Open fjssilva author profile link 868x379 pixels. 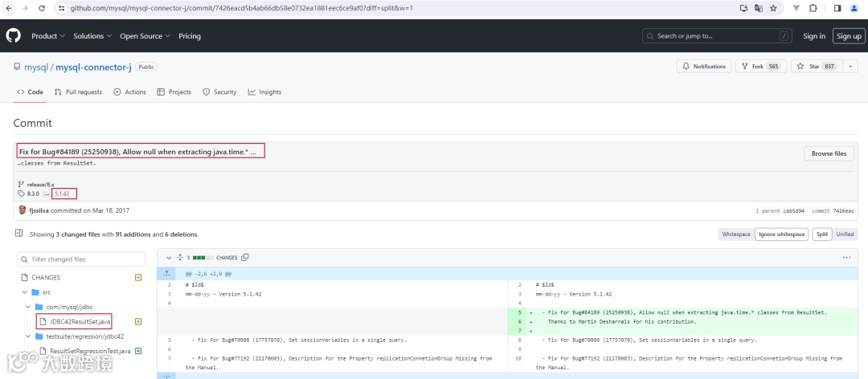(x=39, y=210)
